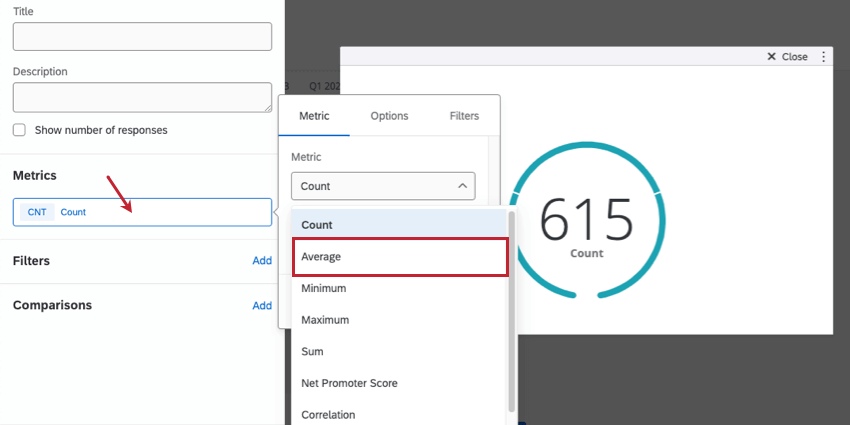Click the CNT Count metric entry
This screenshot has height=425, width=850.
click(142, 212)
